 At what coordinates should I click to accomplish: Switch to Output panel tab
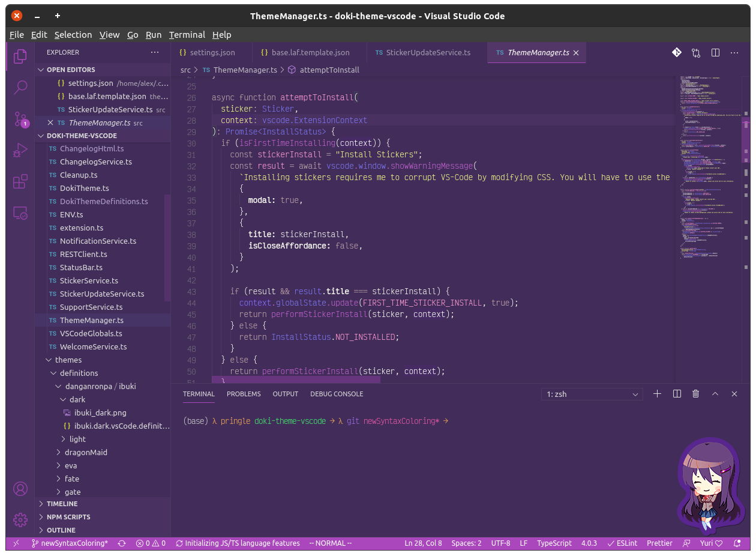[x=286, y=394]
